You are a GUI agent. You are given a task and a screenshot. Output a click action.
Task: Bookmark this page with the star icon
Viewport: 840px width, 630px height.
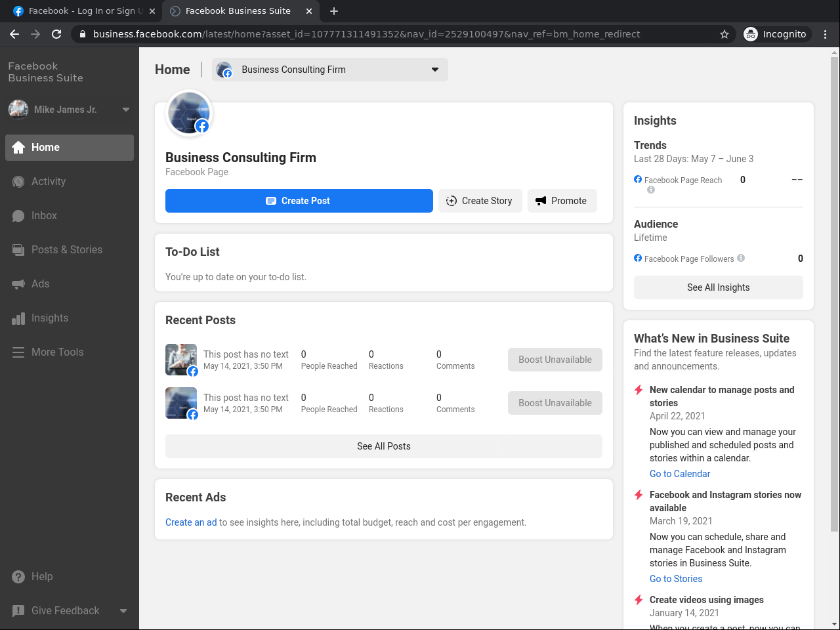[724, 34]
